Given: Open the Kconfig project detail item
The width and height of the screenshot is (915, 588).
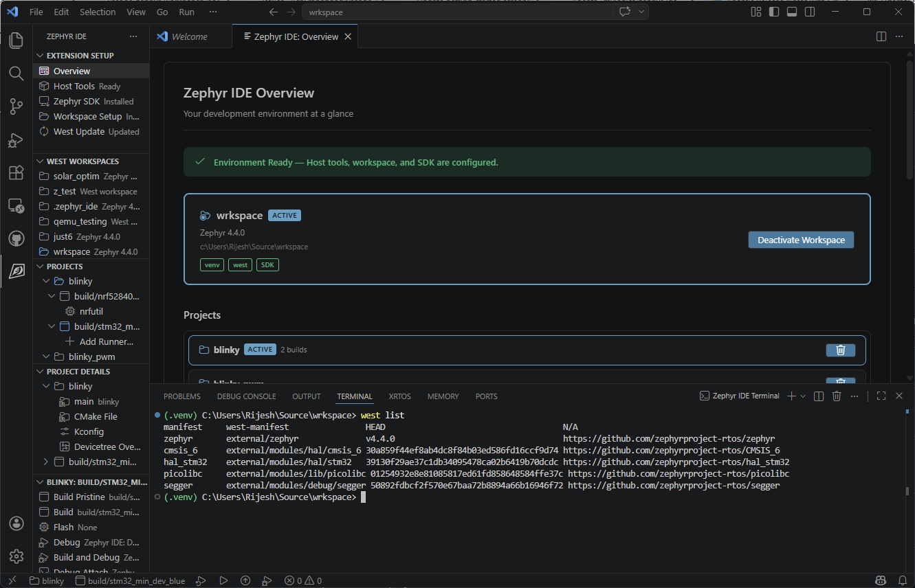Looking at the screenshot, I should [91, 431].
